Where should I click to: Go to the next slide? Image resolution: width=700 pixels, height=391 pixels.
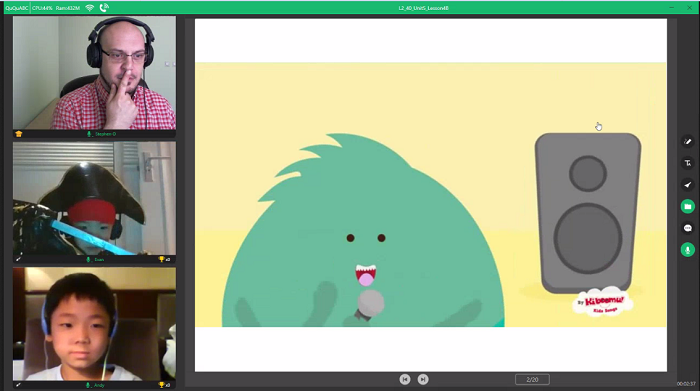point(423,379)
